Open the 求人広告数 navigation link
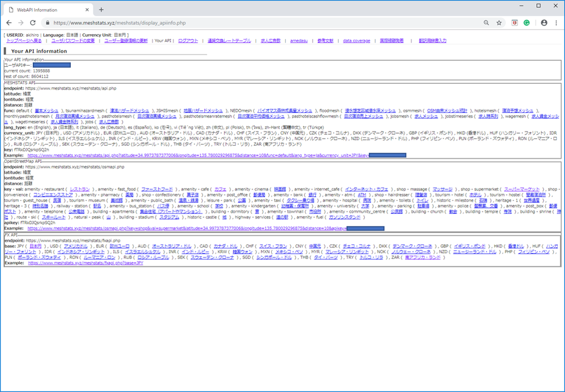 coord(271,41)
